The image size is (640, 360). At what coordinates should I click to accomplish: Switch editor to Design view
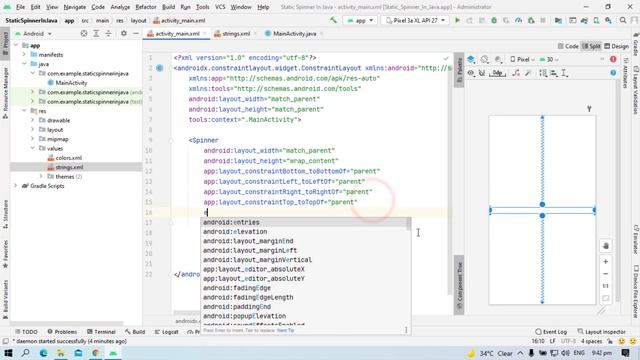pyautogui.click(x=617, y=46)
